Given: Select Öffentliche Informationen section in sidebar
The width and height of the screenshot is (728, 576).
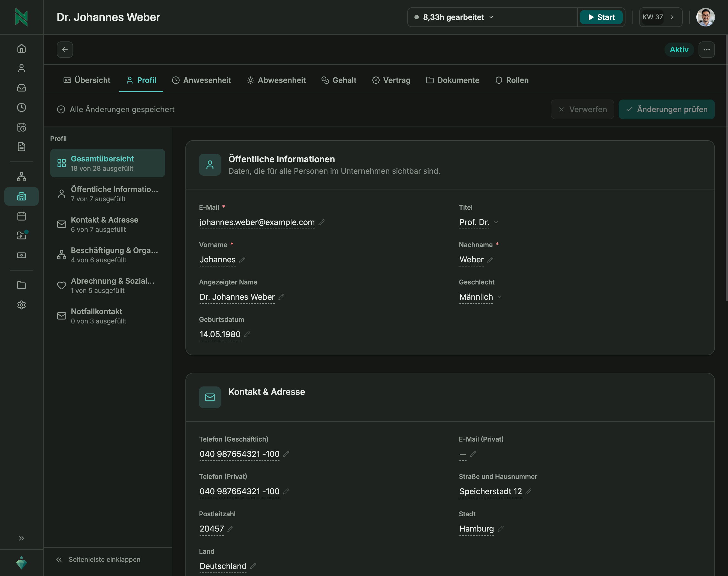Looking at the screenshot, I should click(108, 194).
